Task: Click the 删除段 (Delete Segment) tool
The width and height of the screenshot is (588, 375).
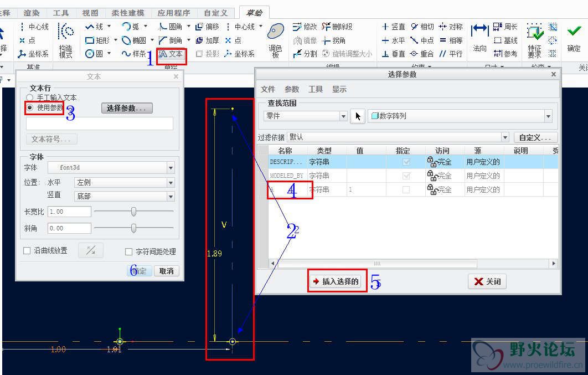Action: click(x=337, y=27)
